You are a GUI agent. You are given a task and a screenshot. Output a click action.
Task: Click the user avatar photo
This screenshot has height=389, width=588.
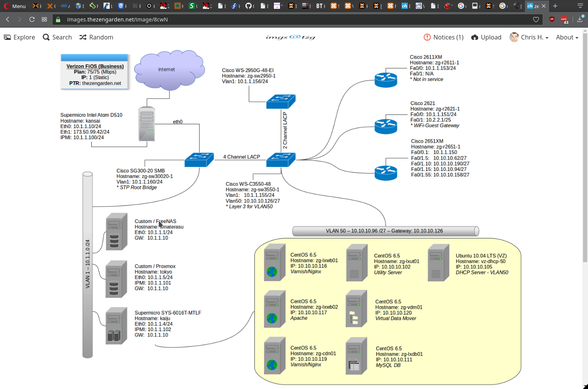(x=514, y=37)
